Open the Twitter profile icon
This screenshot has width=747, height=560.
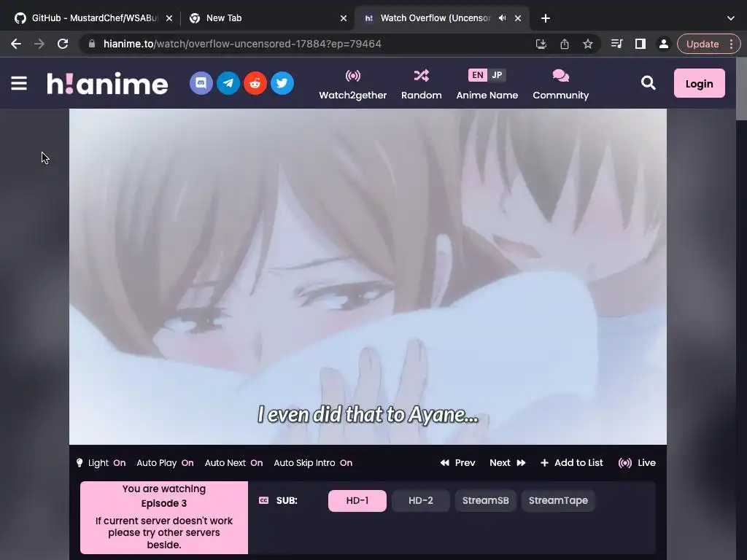coord(282,83)
